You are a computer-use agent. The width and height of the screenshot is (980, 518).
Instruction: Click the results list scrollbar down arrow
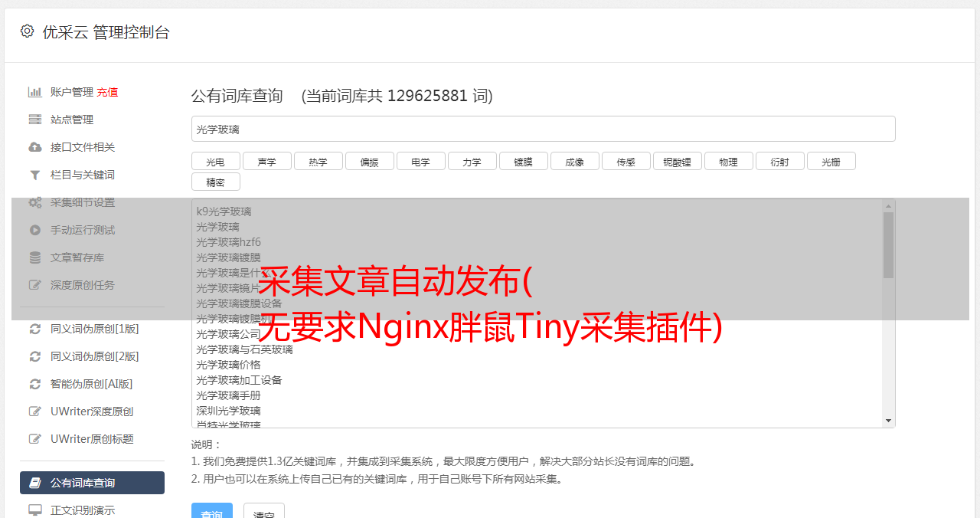[888, 421]
